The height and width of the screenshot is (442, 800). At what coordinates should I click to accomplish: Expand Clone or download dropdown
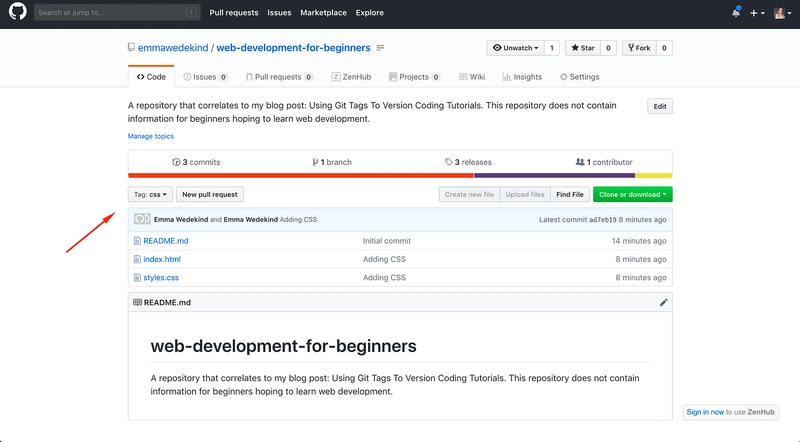(x=633, y=194)
